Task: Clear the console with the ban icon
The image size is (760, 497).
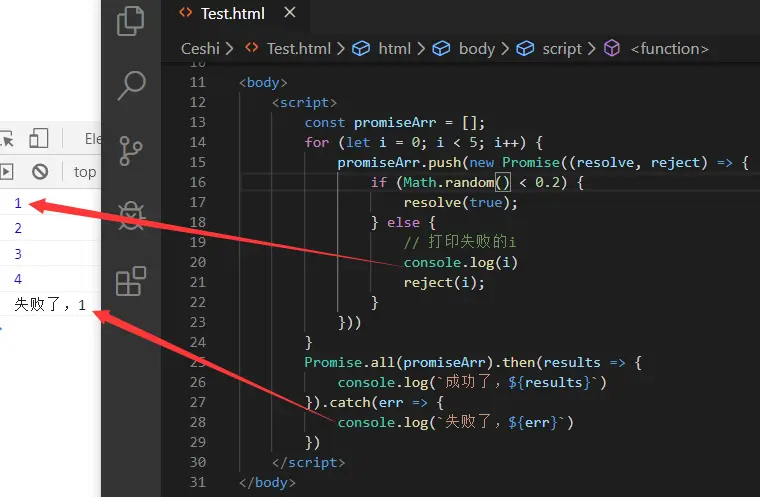Action: [40, 172]
